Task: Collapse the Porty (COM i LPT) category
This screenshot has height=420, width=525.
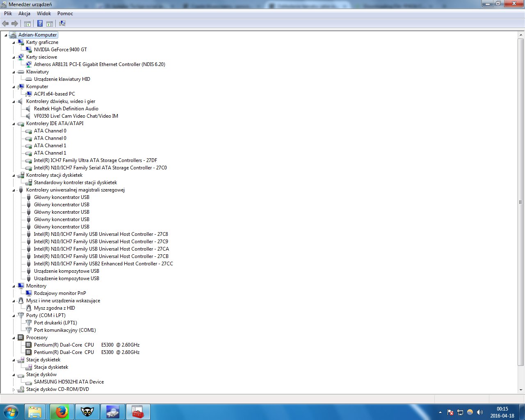Action: pyautogui.click(x=14, y=316)
